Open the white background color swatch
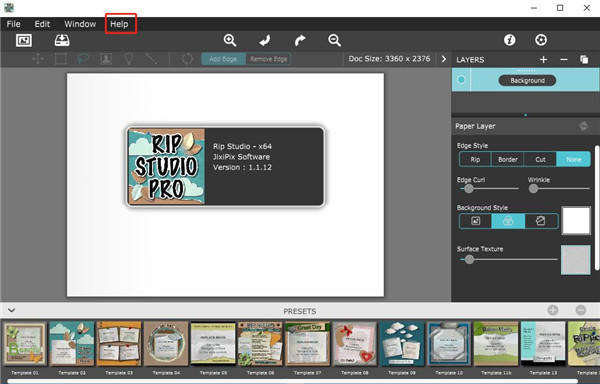This screenshot has width=600, height=384. pos(576,221)
